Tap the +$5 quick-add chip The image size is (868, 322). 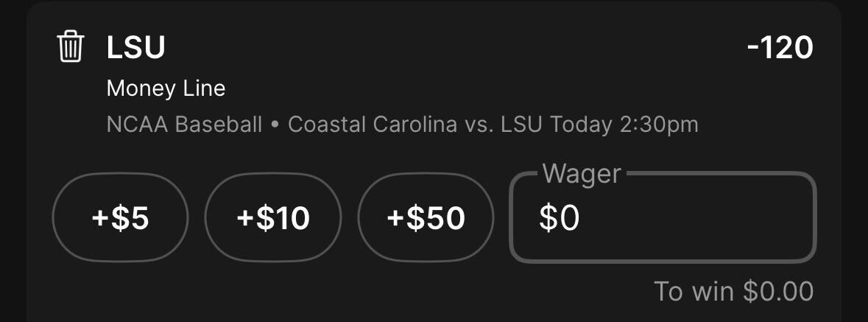coord(120,218)
